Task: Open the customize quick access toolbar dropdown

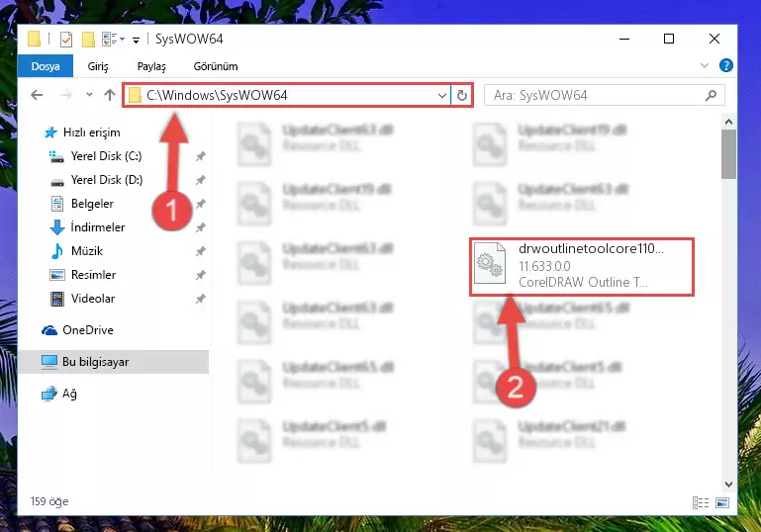Action: tap(136, 40)
